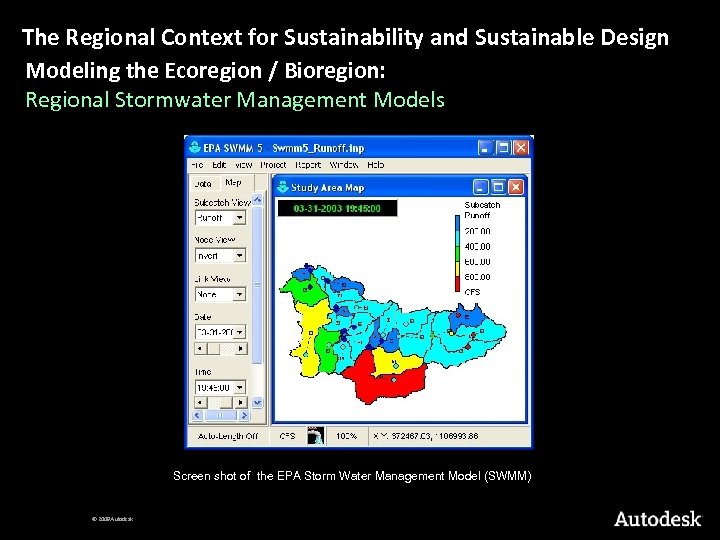
Task: Expand the Link View dropdown showing None
Action: click(239, 294)
